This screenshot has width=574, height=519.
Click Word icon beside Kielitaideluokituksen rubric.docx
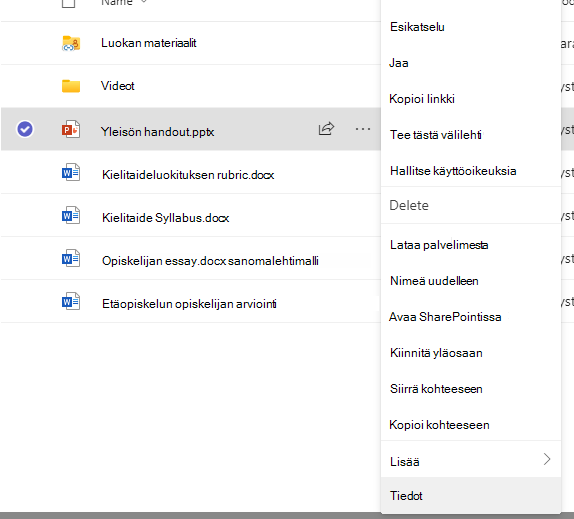coord(71,172)
